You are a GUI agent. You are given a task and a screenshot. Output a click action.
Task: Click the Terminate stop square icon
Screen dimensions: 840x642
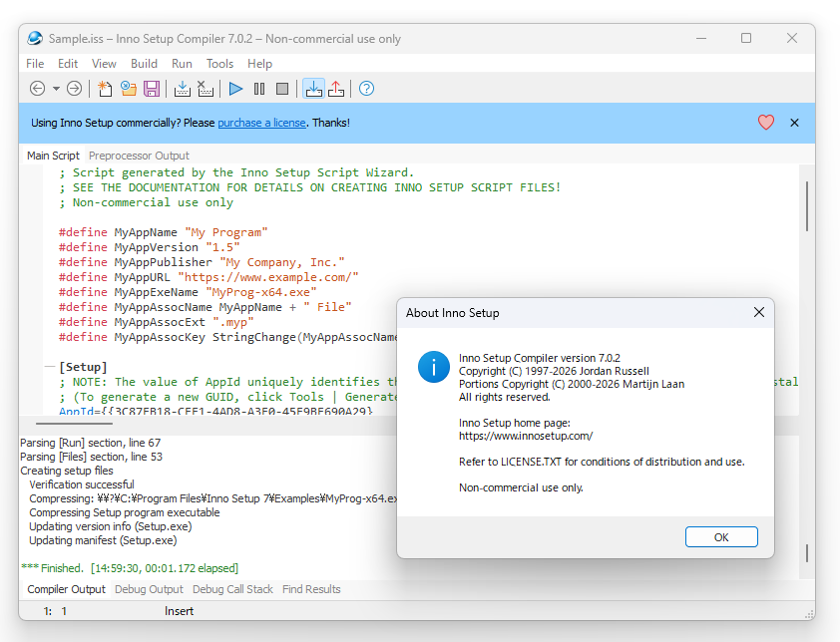click(x=282, y=89)
